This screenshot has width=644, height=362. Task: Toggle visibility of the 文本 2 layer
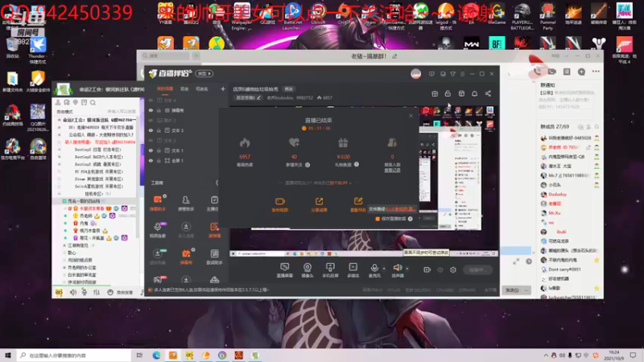pos(151,140)
